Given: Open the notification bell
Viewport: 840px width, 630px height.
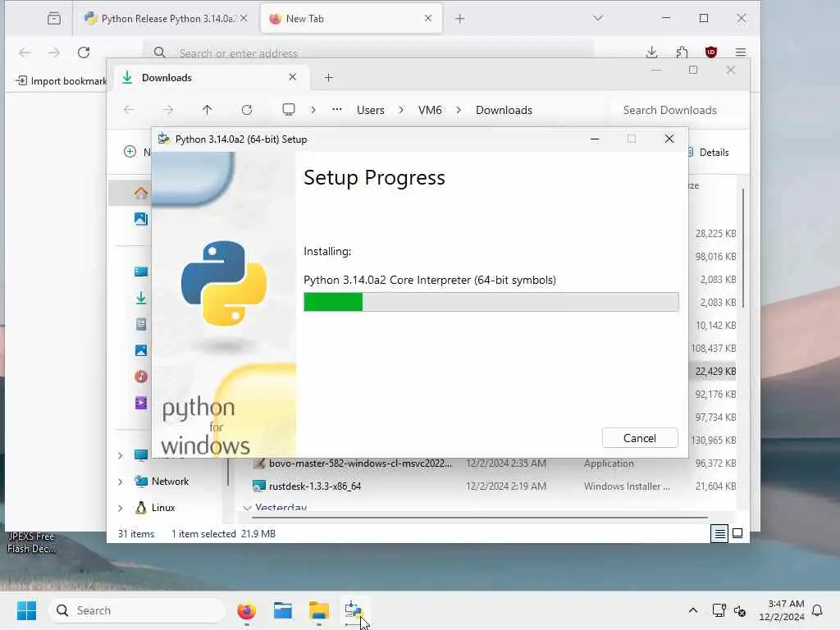Looking at the screenshot, I should coord(817,610).
